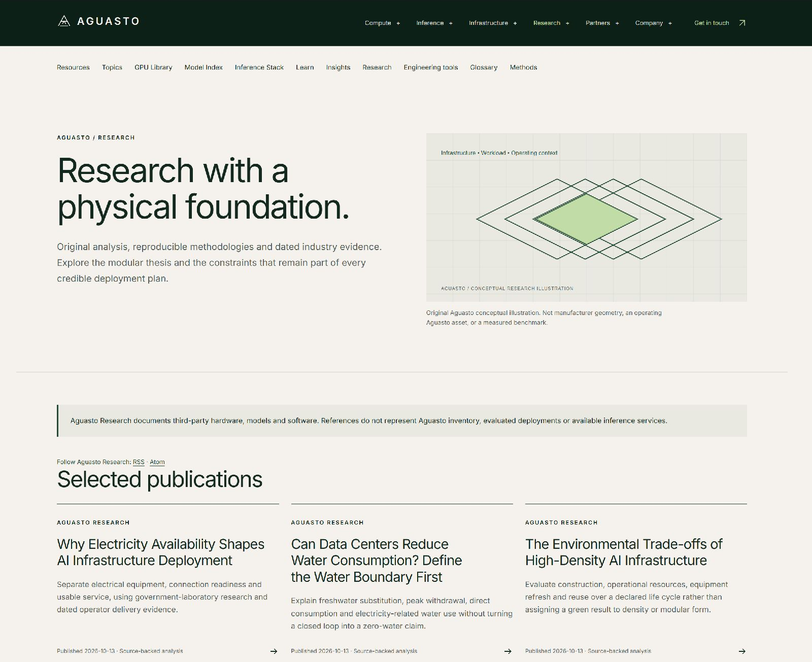The width and height of the screenshot is (812, 662).
Task: Click the arrow on the Water Consumption card
Action: [507, 651]
